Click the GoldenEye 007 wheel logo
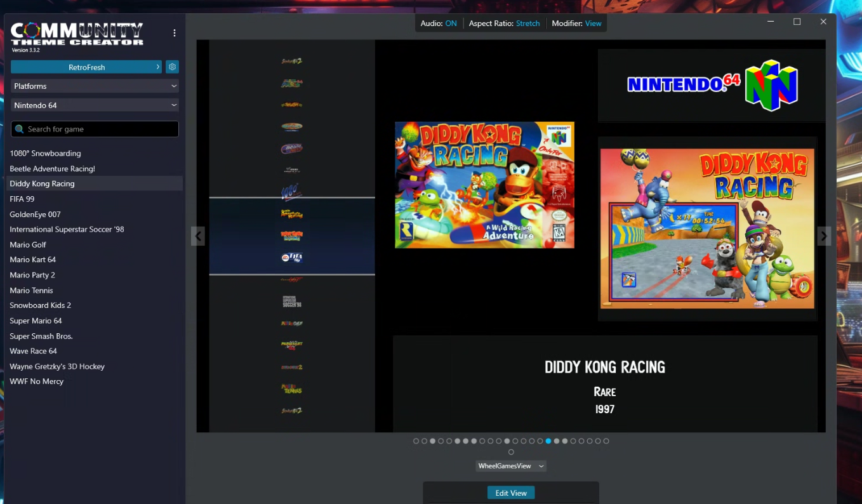The image size is (862, 504). pos(292,279)
